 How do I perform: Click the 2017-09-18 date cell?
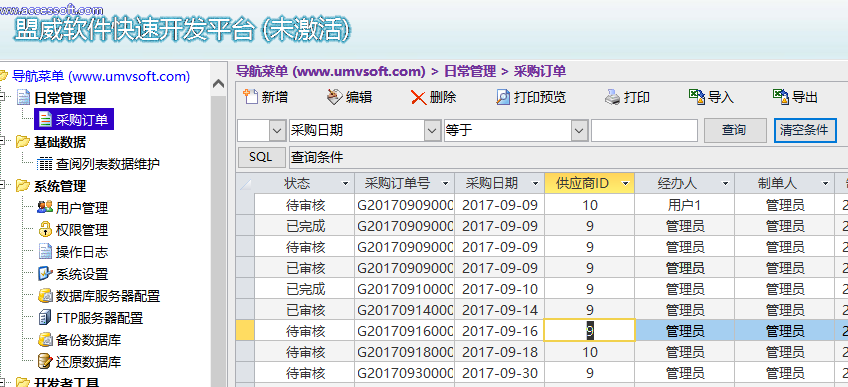[x=500, y=352]
